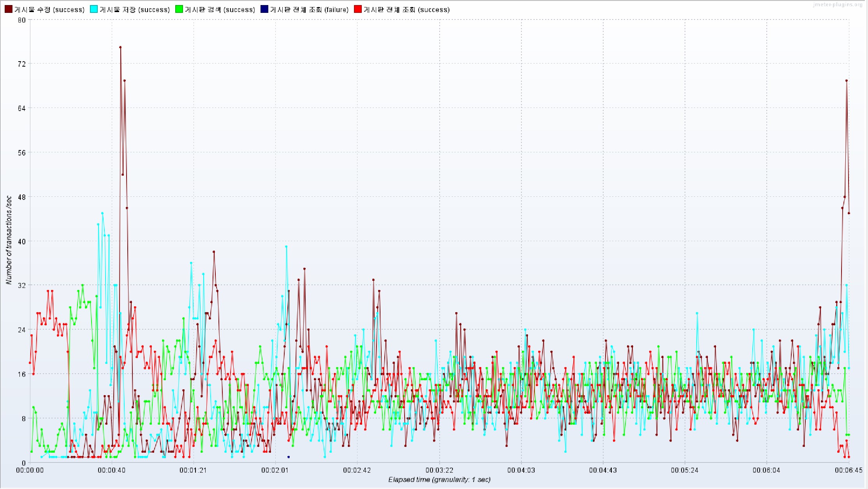The width and height of the screenshot is (868, 489).
Task: Click the dark red 게시물 수정 legend swatch
Action: [8, 9]
